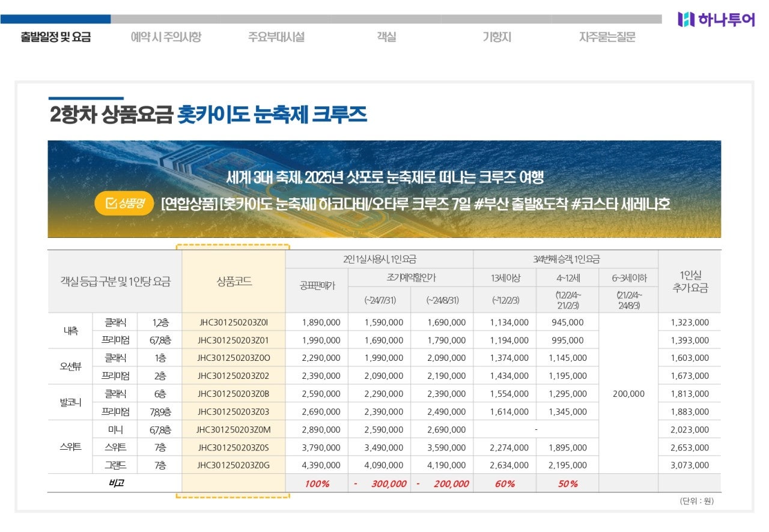Viewport: 769px width, 532px height.
Task: Select product code JHC301250203Z0G
Action: 233,465
